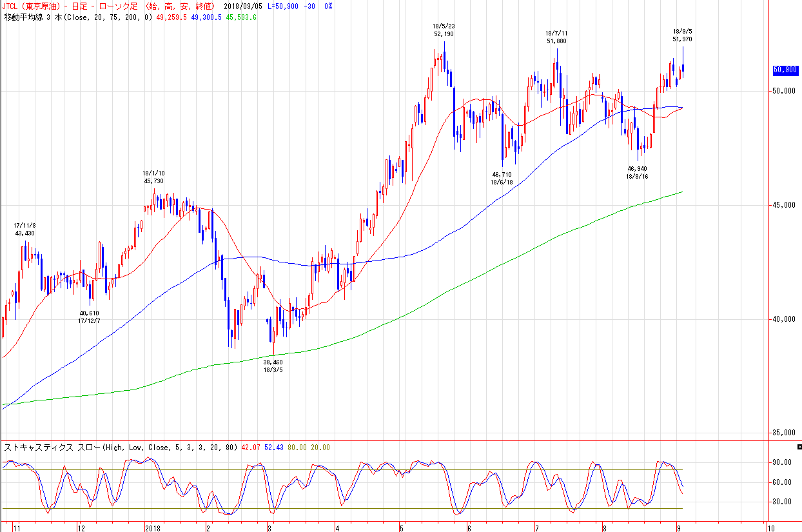
Task: Click the 18/5/23 date annotation
Action: click(x=444, y=26)
